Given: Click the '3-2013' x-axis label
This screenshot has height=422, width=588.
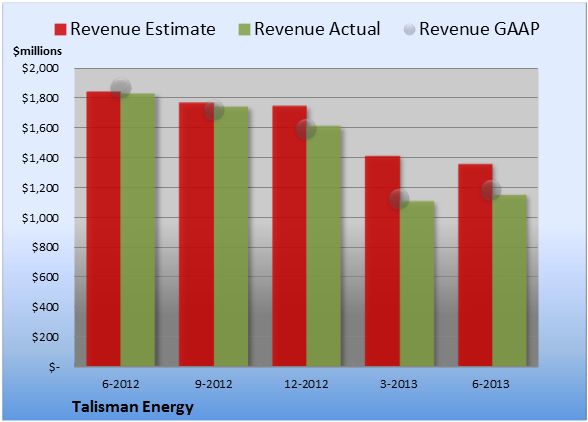Looking at the screenshot, I should [399, 384].
